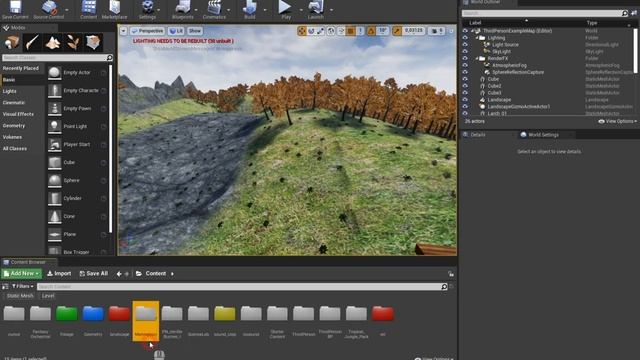Click the Show button in viewport
The height and width of the screenshot is (360, 640).
[x=195, y=31]
